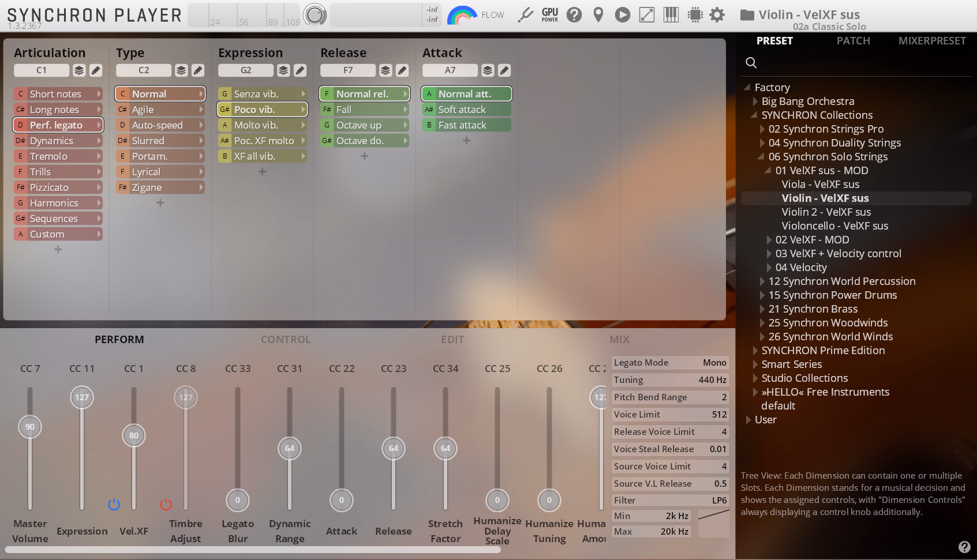
Task: Open the settings gear icon
Action: click(x=717, y=15)
